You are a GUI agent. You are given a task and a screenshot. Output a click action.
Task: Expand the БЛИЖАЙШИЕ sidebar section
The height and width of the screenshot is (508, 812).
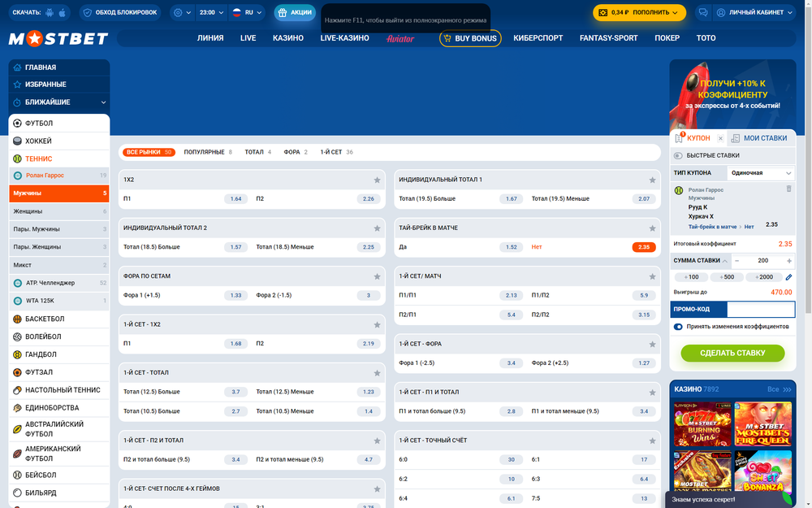click(x=59, y=102)
